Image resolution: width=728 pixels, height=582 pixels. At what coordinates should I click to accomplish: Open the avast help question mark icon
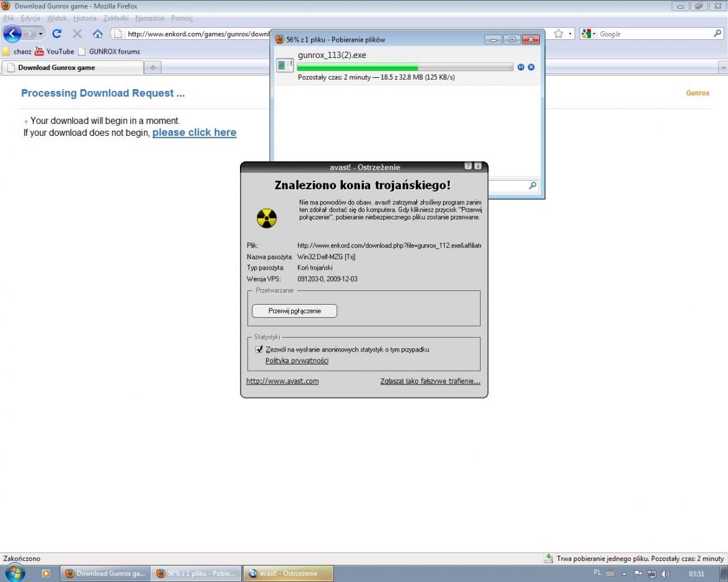point(468,166)
